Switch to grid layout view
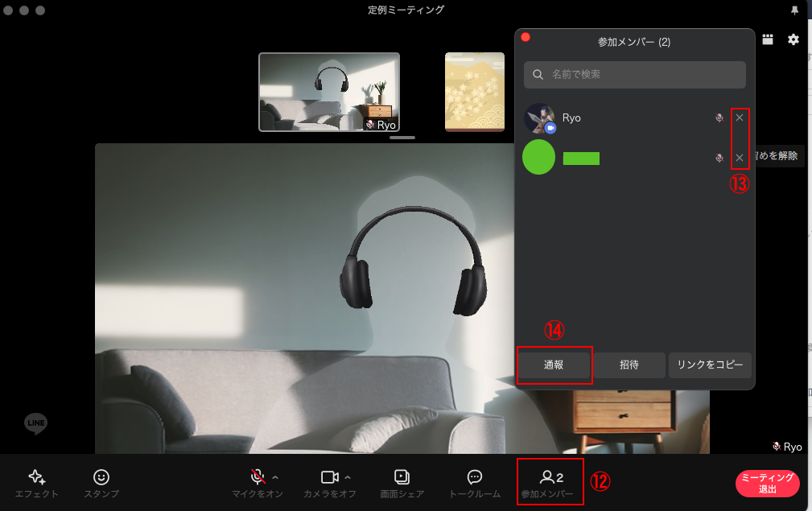This screenshot has width=812, height=511. 767,39
